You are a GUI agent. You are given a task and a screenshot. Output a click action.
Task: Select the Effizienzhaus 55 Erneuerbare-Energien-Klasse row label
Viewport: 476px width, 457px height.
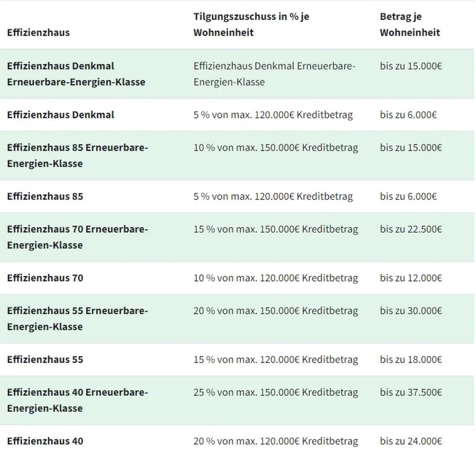77,318
